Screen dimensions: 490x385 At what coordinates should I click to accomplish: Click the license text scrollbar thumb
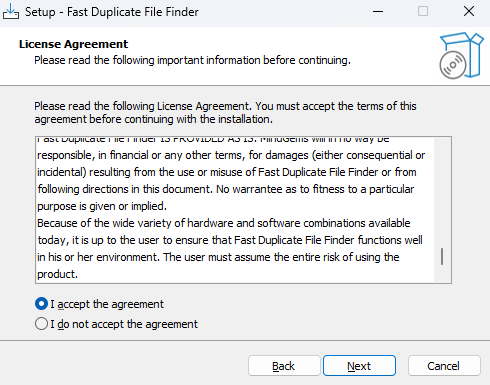442,256
